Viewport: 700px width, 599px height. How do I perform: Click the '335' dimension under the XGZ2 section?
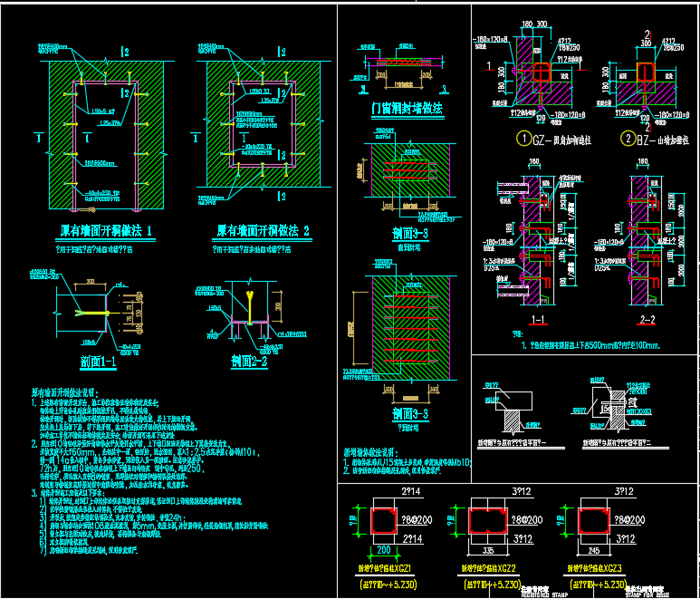click(x=488, y=551)
